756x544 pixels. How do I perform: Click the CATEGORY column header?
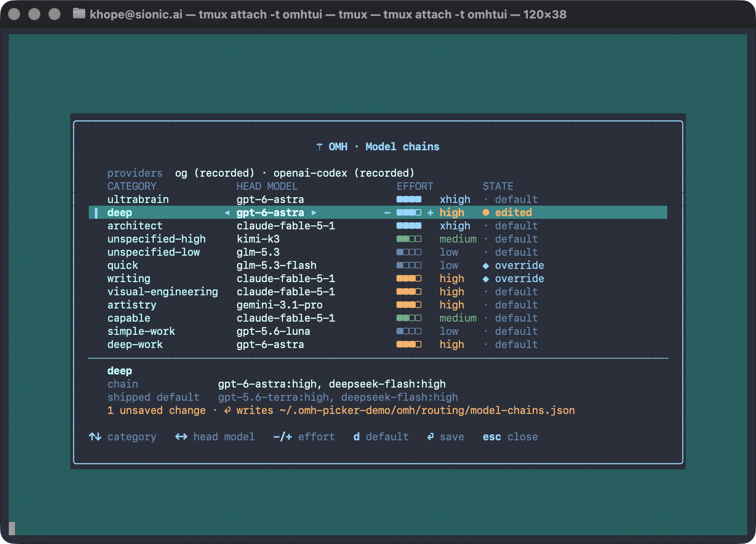click(x=132, y=186)
